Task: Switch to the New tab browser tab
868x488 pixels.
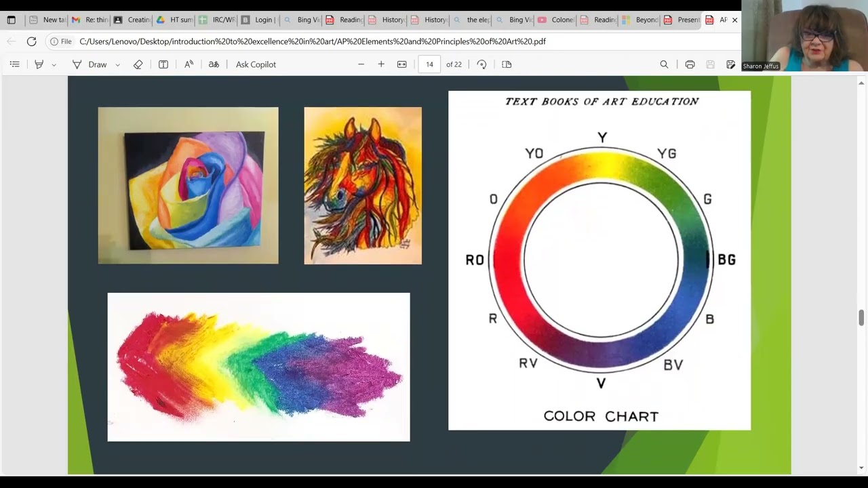Action: [47, 20]
